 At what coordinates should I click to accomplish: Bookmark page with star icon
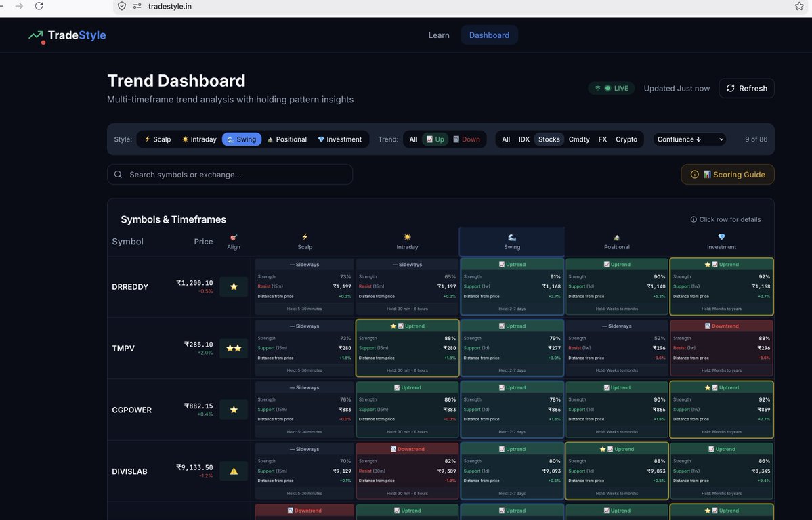point(799,6)
